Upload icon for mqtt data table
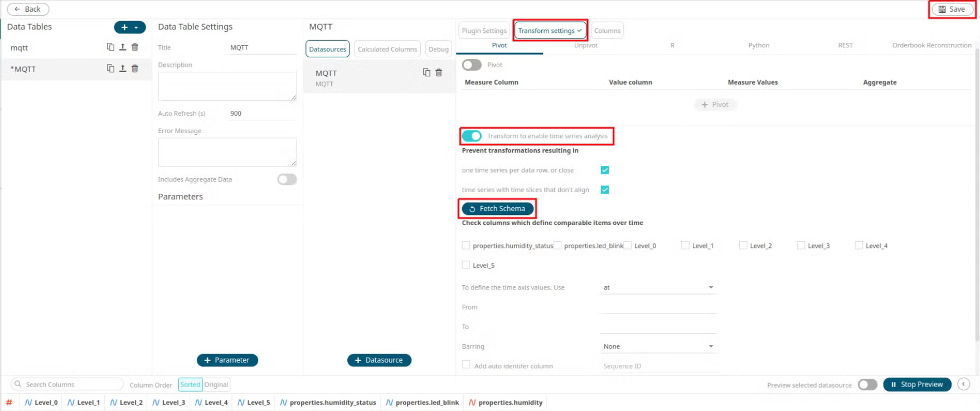Viewport: 980px width, 411px height. (x=123, y=47)
